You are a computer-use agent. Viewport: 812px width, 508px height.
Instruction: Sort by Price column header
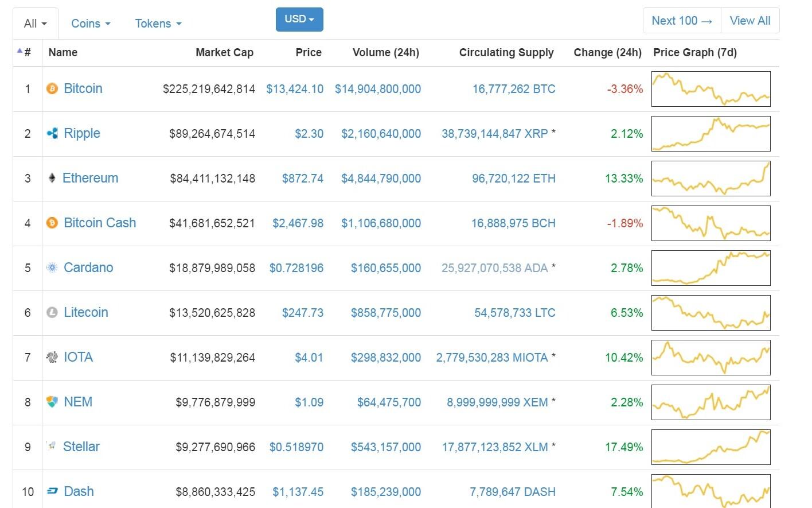pos(309,52)
